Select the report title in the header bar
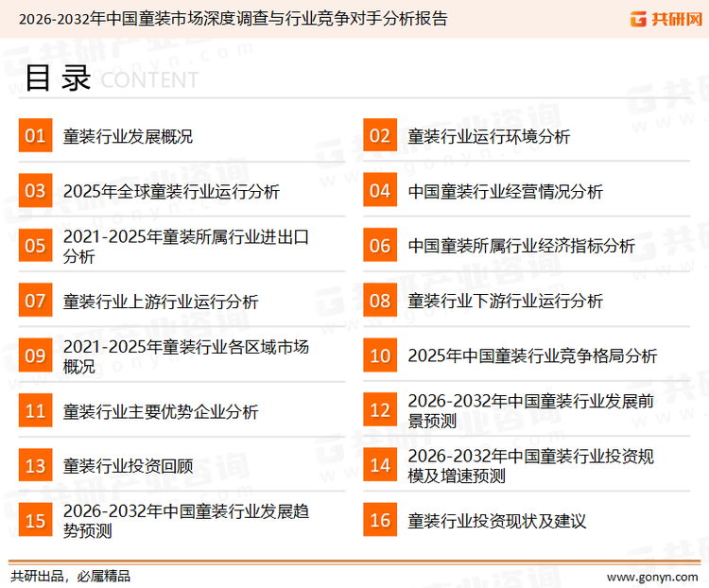The height and width of the screenshot is (588, 709). click(233, 19)
